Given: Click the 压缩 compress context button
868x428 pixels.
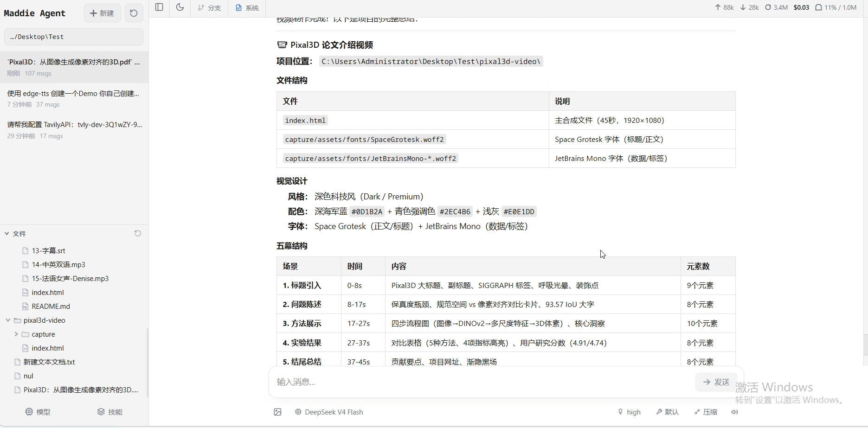Looking at the screenshot, I should (706, 412).
